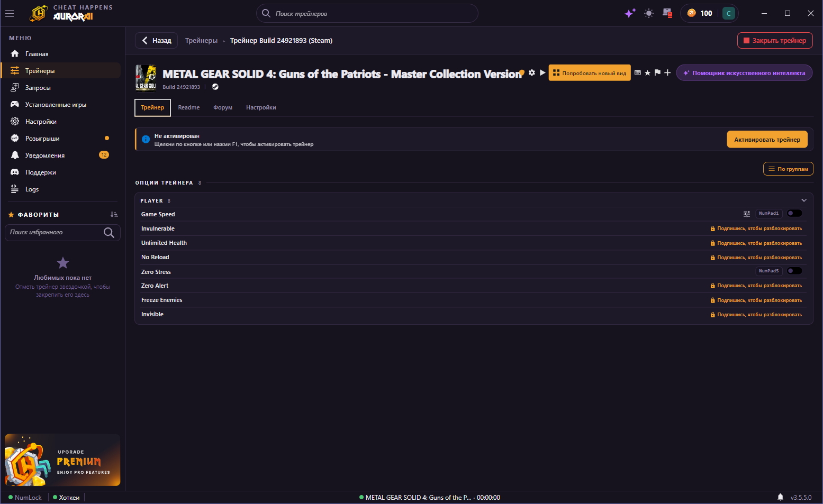This screenshot has height=504, width=823.
Task: Launch game with the play triangle icon
Action: click(542, 72)
